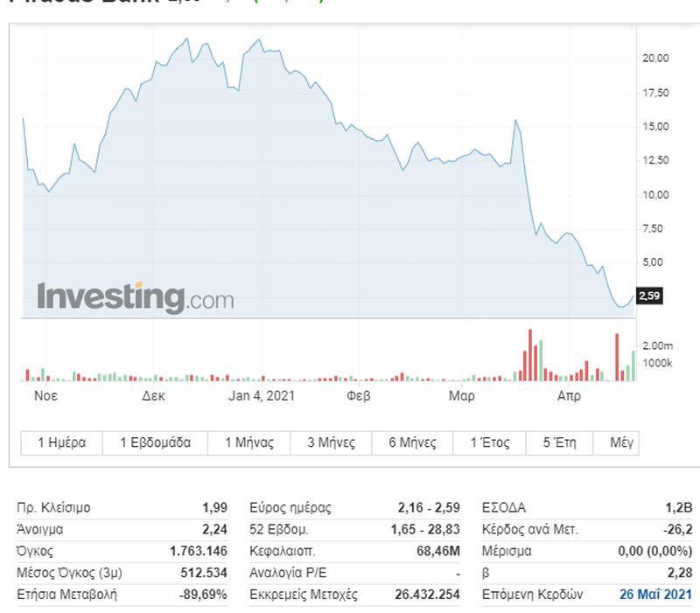Click the 20,00 price axis label

pos(655,59)
